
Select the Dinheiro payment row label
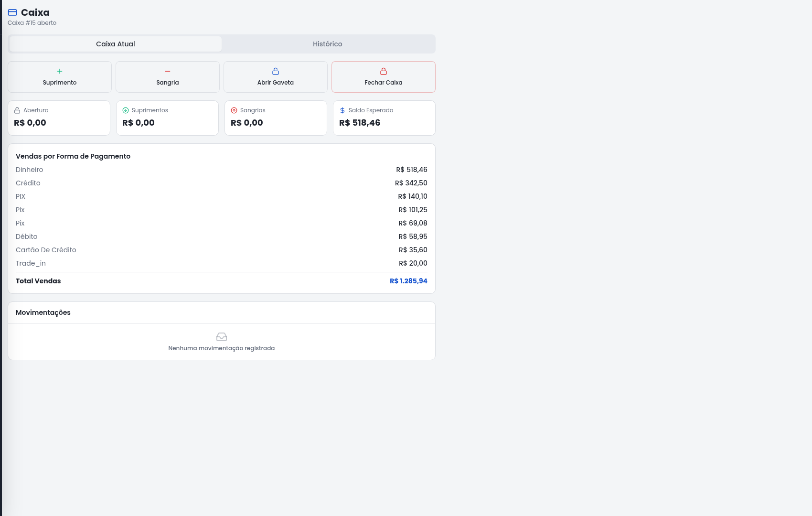point(30,170)
